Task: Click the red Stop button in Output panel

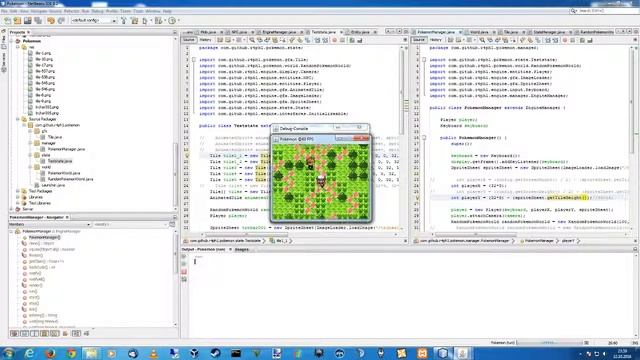Action: [184, 272]
